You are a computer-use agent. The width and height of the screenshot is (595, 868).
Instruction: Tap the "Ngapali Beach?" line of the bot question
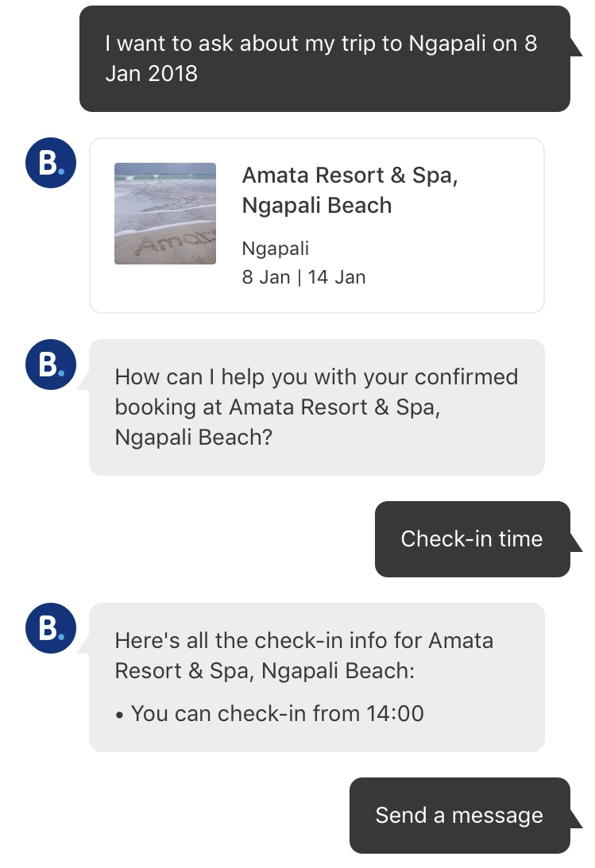click(x=193, y=437)
